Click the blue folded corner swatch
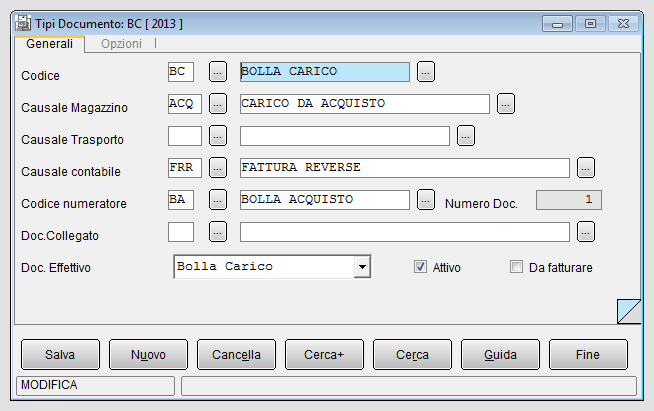Viewport: 654px width, 411px height. [x=629, y=311]
